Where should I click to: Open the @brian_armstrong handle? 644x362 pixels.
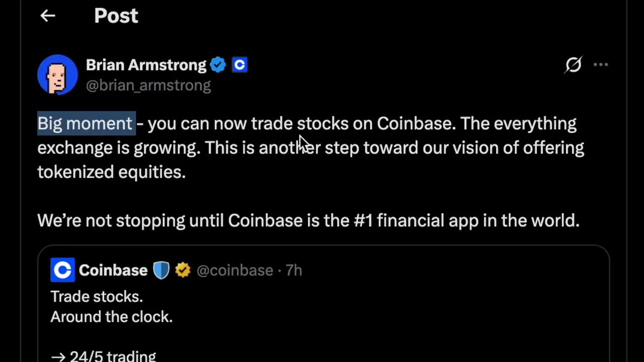click(x=148, y=85)
